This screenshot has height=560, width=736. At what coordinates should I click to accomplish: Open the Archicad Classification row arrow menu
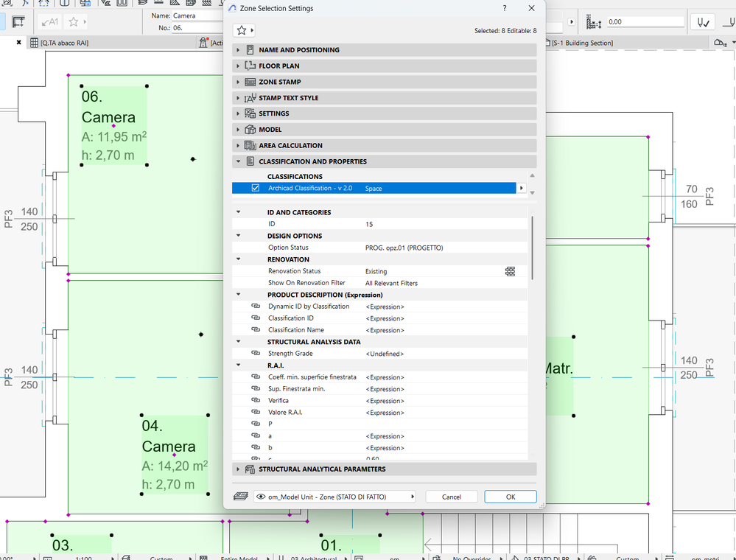tap(521, 188)
